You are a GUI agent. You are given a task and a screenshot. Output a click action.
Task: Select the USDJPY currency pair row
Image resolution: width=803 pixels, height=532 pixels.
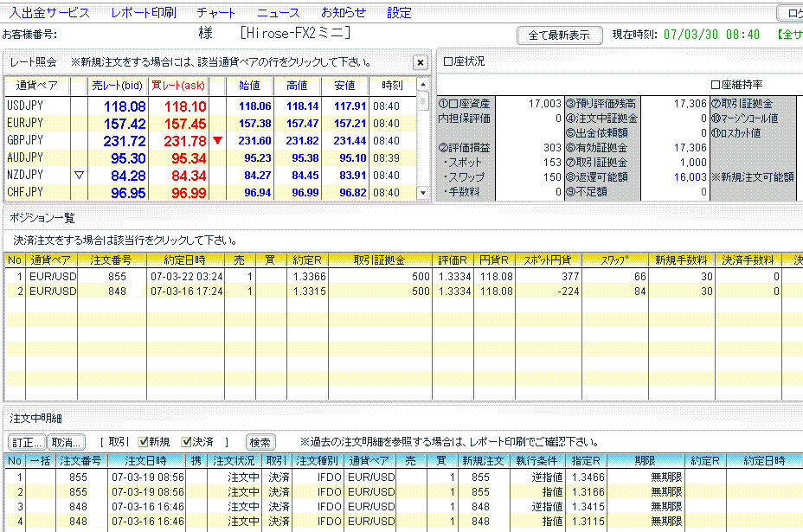[x=210, y=106]
